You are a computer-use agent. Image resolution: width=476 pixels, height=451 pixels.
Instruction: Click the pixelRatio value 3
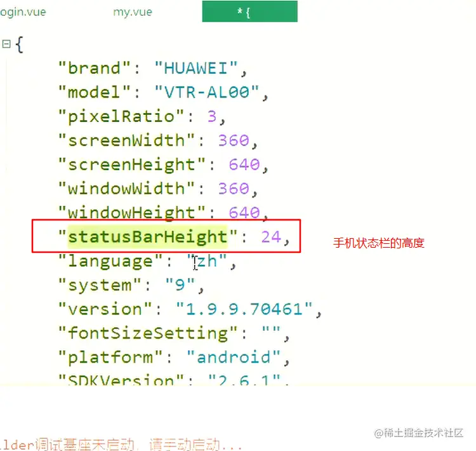point(212,116)
